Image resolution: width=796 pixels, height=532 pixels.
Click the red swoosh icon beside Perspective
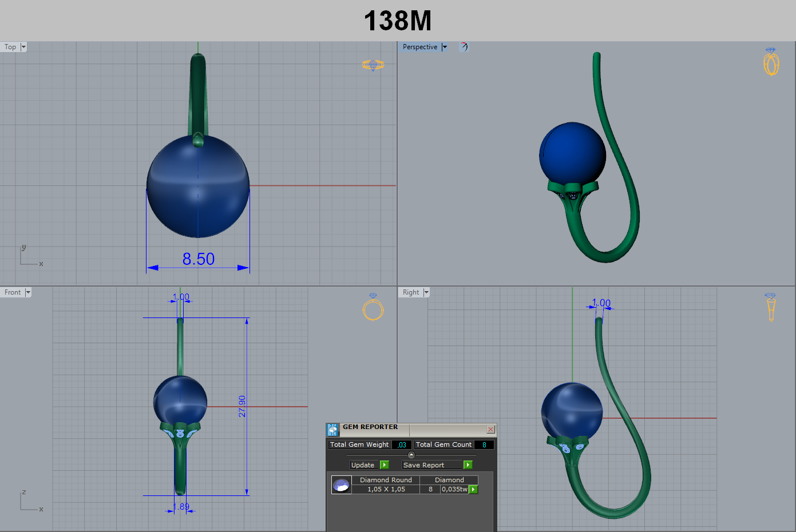464,47
